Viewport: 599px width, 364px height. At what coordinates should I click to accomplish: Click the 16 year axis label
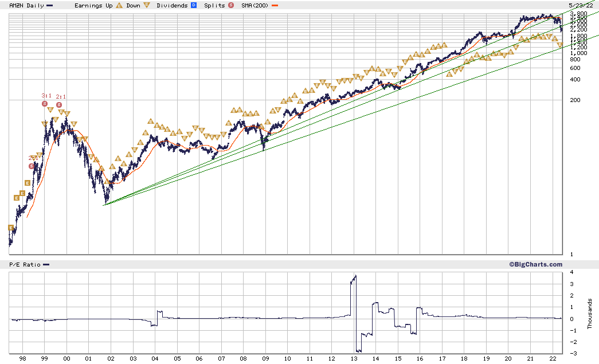click(420, 359)
